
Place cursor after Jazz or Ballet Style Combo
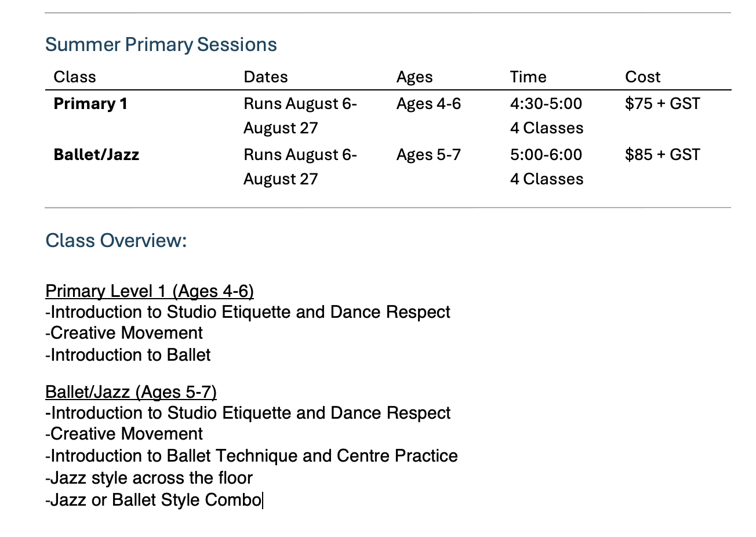pos(262,500)
